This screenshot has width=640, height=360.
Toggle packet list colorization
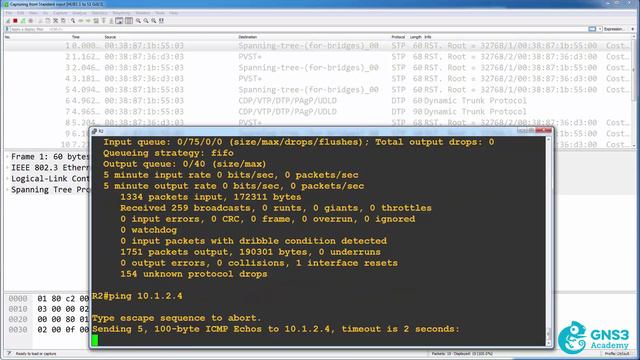pyautogui.click(x=129, y=20)
